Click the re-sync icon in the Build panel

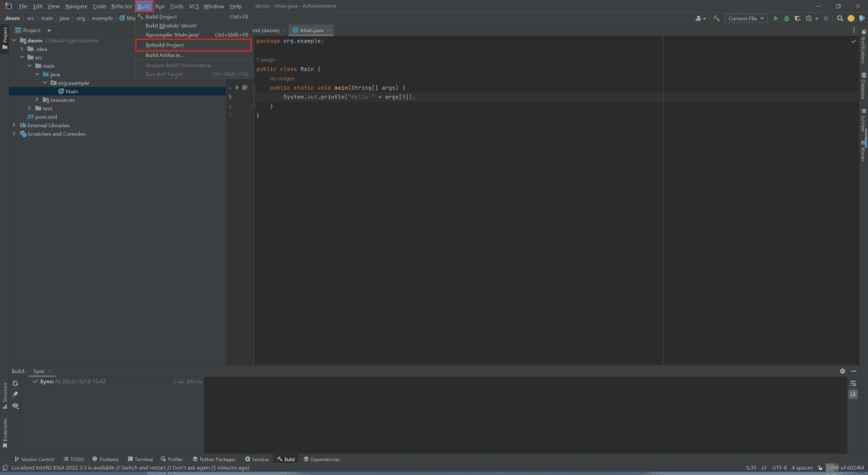(x=15, y=383)
